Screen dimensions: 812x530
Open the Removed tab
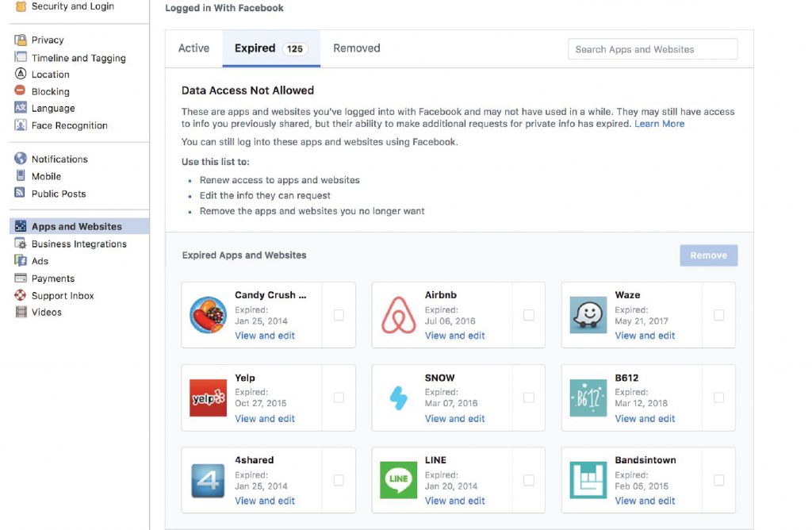pyautogui.click(x=356, y=48)
